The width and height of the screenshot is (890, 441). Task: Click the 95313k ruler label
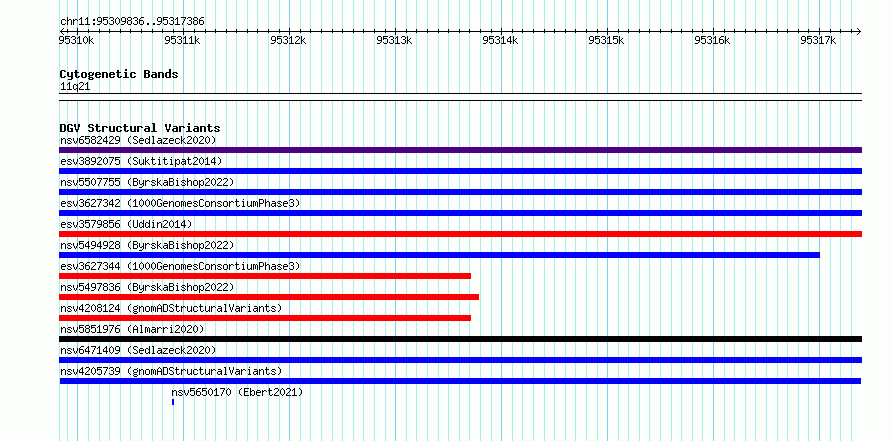click(x=394, y=40)
